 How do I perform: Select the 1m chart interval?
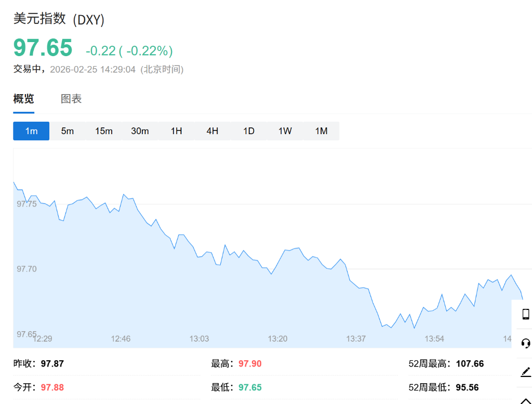pyautogui.click(x=31, y=131)
